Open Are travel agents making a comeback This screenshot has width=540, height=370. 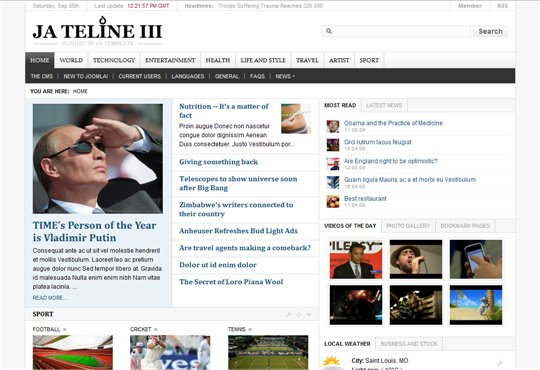click(x=245, y=248)
